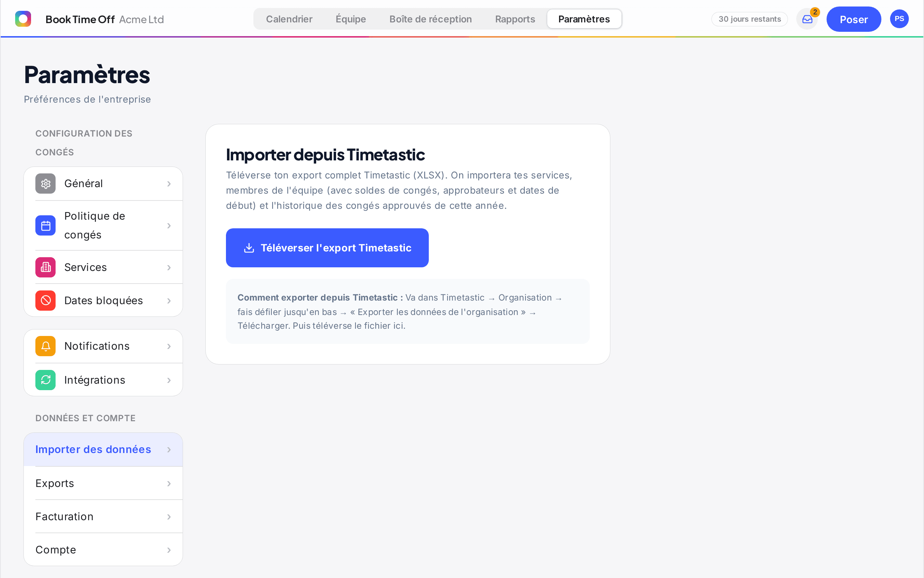Expand the Intégrations chevron
The width and height of the screenshot is (924, 578).
click(x=169, y=380)
